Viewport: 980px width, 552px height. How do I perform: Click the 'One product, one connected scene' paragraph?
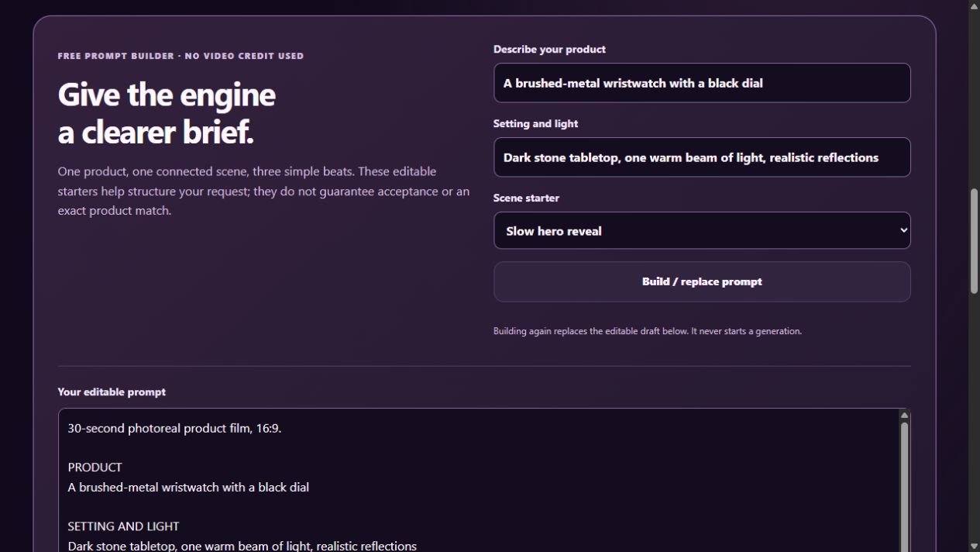[x=263, y=191]
